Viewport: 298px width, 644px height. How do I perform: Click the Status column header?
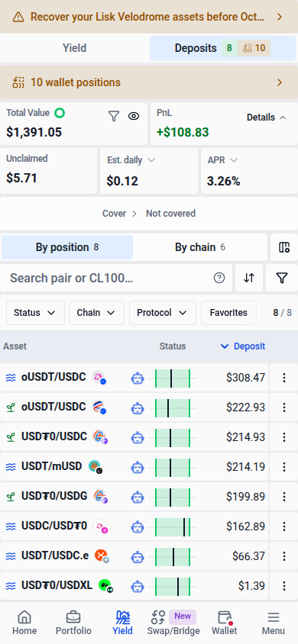pyautogui.click(x=173, y=346)
